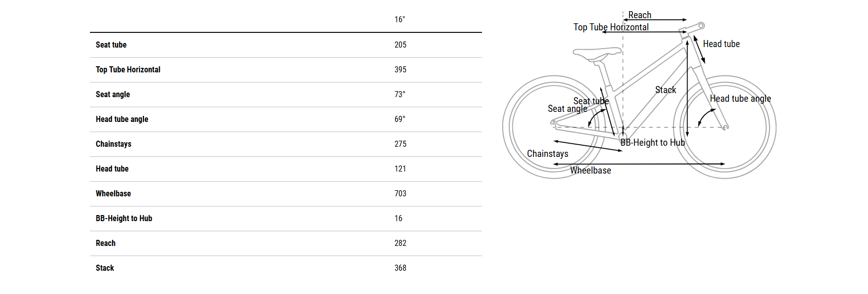Select the Wheelbase value 703
Image resolution: width=868 pixels, height=294 pixels.
(x=400, y=194)
